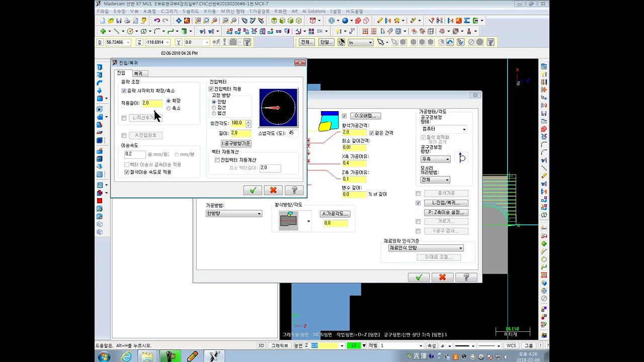Viewport: 644px width, 362px height.
Task: Click the pencil app icon on taskbar
Action: click(192, 356)
